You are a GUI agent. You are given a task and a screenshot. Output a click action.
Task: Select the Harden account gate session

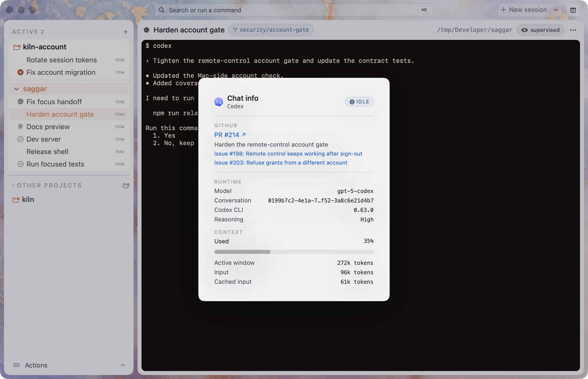pos(69,114)
